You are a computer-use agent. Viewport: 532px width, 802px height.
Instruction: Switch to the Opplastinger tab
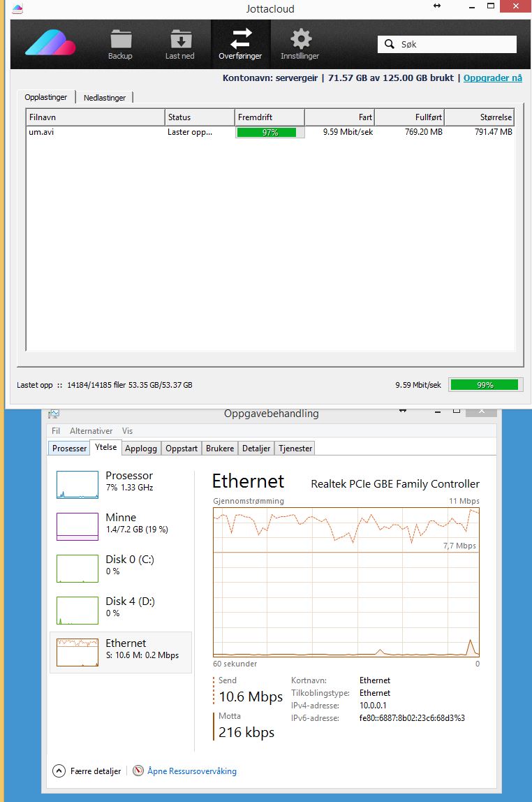coord(46,97)
